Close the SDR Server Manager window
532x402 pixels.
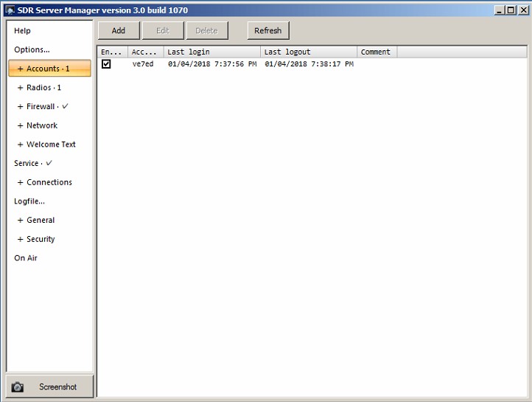pyautogui.click(x=523, y=10)
